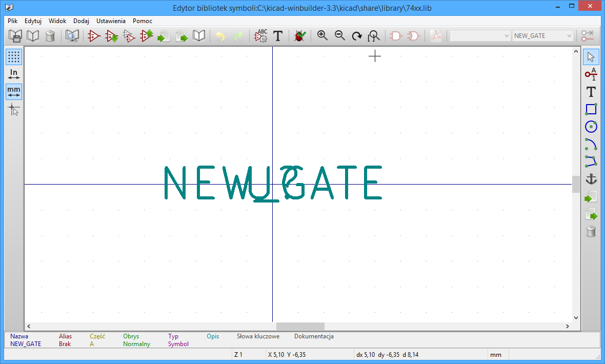Toggle grid visibility
Image resolution: width=605 pixels, height=364 pixels.
pyautogui.click(x=14, y=57)
